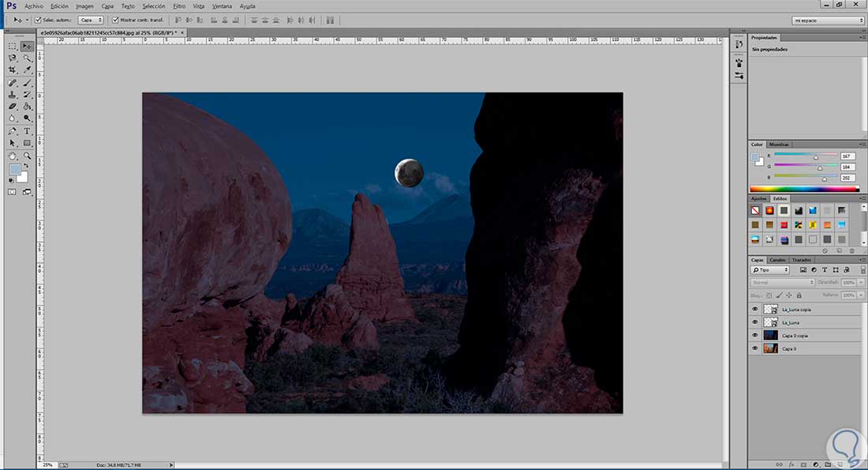The image size is (868, 470).
Task: Open the Opacidad value dropdown arrow
Action: coord(861,283)
